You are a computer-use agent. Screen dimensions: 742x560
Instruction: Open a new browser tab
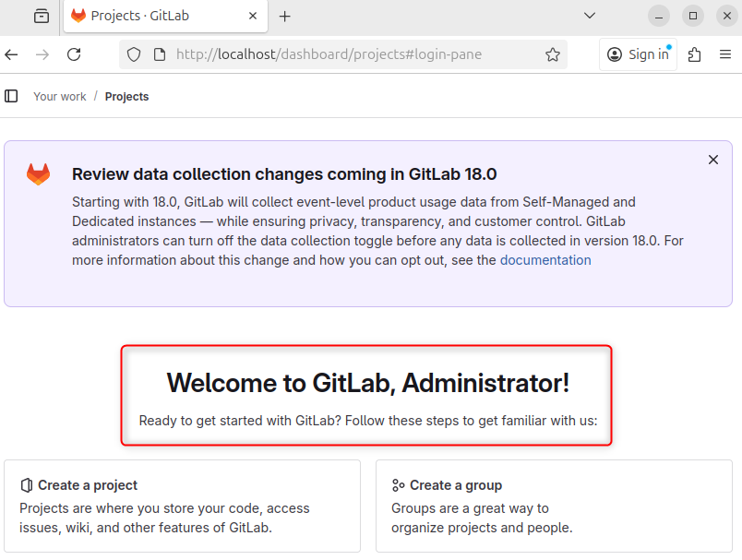click(x=286, y=16)
